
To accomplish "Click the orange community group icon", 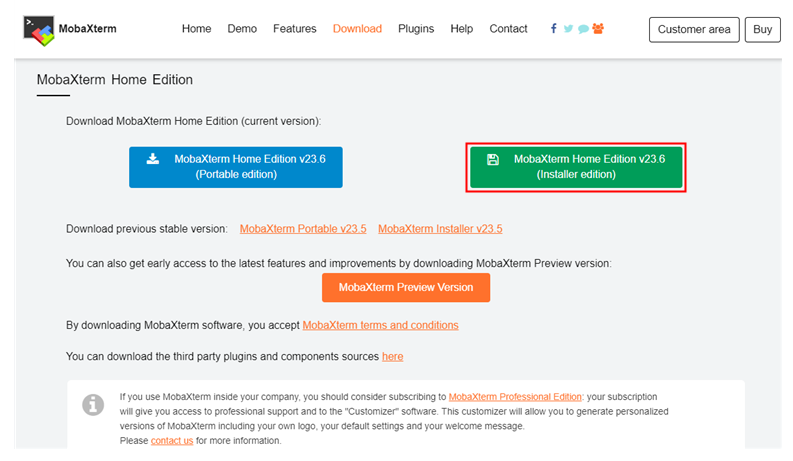I will click(598, 28).
